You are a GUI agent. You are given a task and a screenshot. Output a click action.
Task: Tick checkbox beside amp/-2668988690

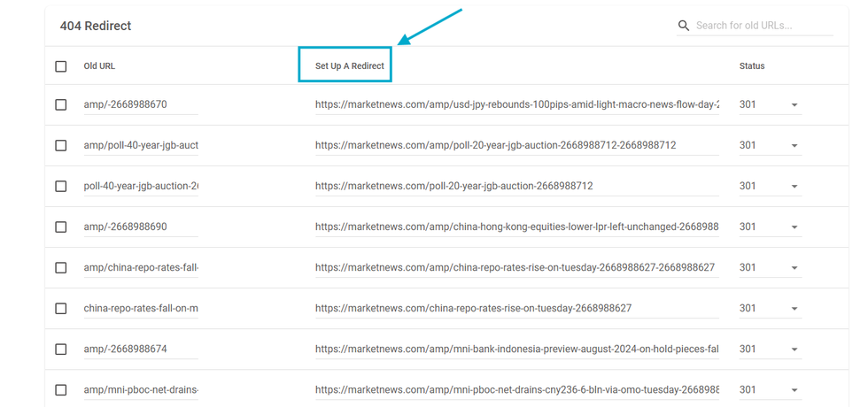point(61,227)
